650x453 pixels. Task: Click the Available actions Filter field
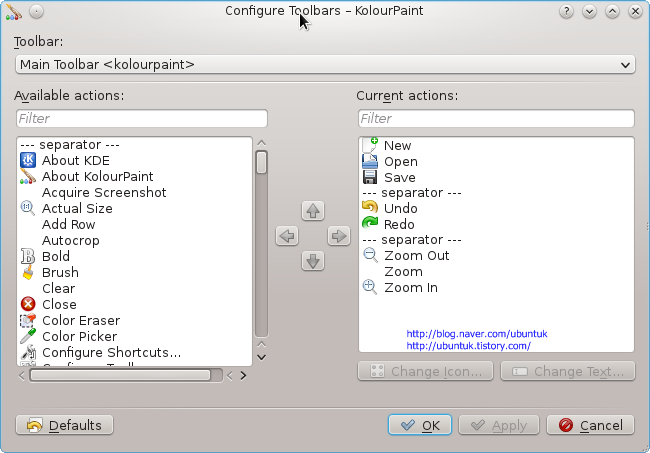tap(142, 119)
